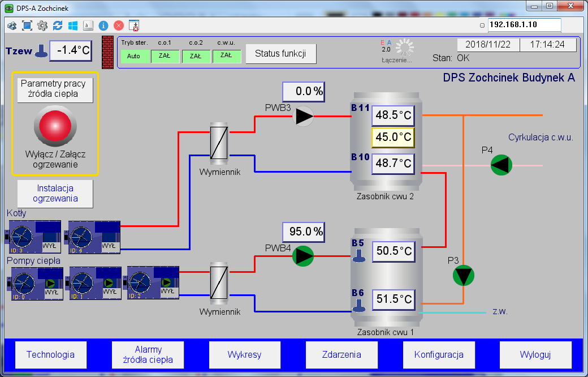Viewport: 588px width, 377px height.
Task: Toggle the c.o.1 ZAŁ status
Action: (165, 57)
